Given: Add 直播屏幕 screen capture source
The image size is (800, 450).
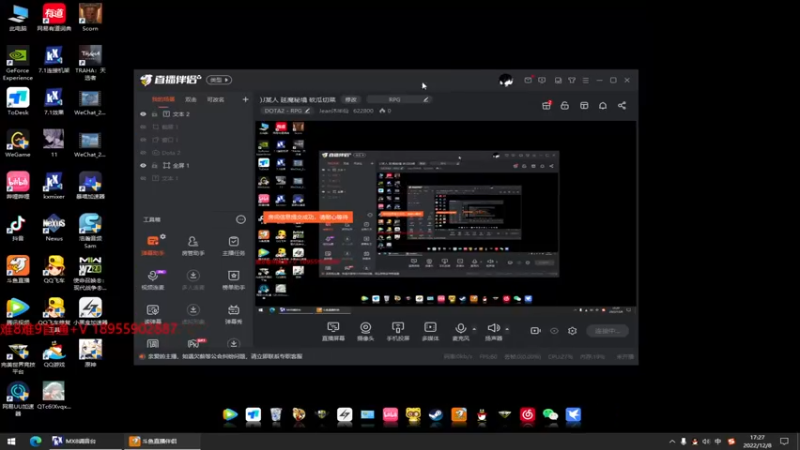Looking at the screenshot, I should pos(333,331).
